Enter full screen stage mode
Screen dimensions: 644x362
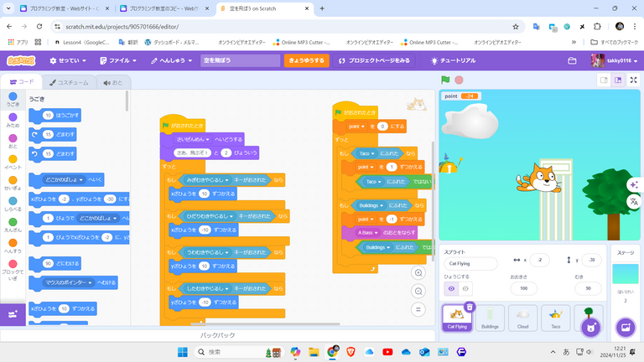coord(633,80)
